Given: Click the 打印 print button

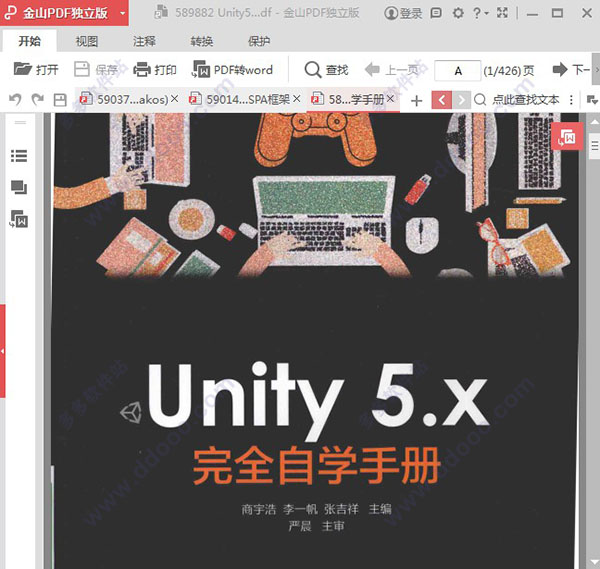Looking at the screenshot, I should 155,70.
